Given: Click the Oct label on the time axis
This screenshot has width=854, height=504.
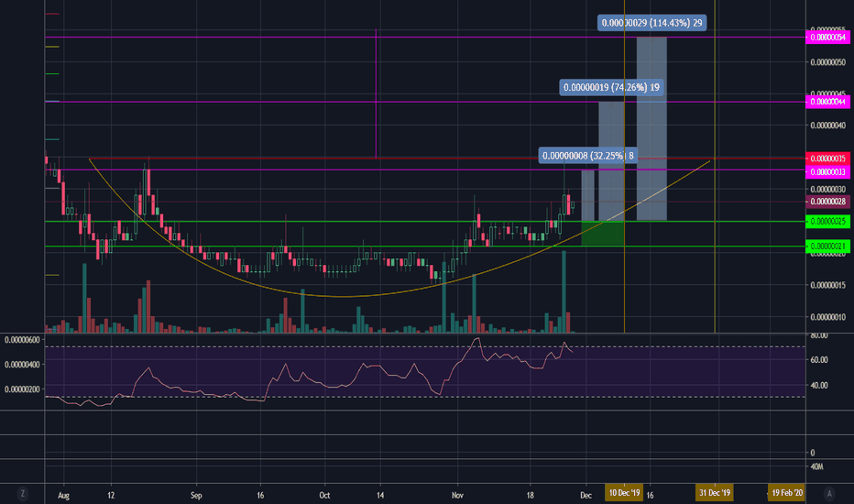Looking at the screenshot, I should [x=324, y=495].
